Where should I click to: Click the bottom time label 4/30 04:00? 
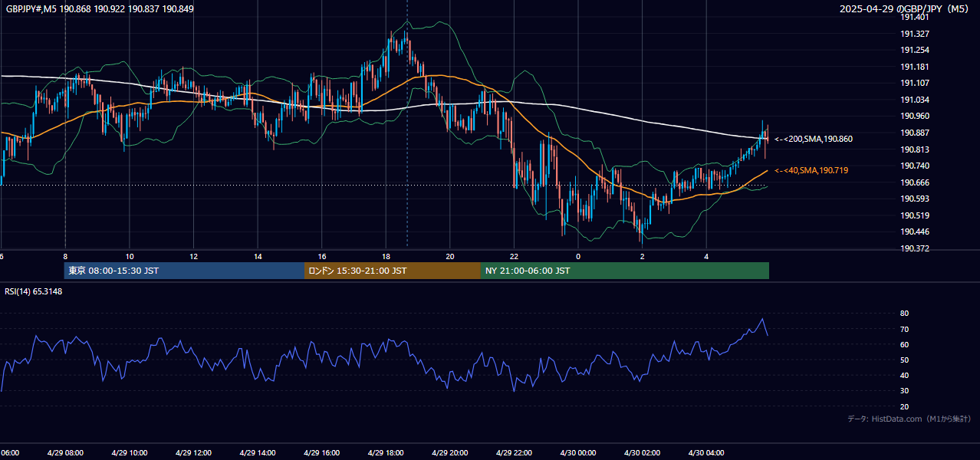click(706, 453)
